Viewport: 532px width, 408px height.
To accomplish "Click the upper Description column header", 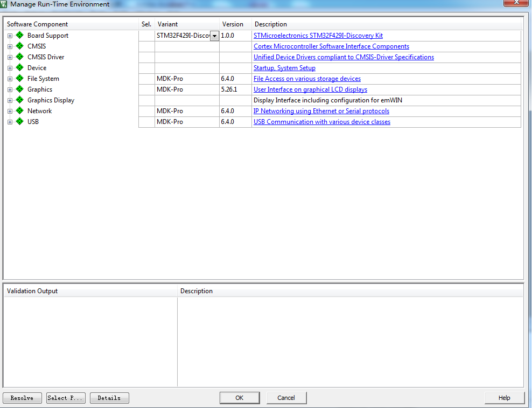I will 386,24.
